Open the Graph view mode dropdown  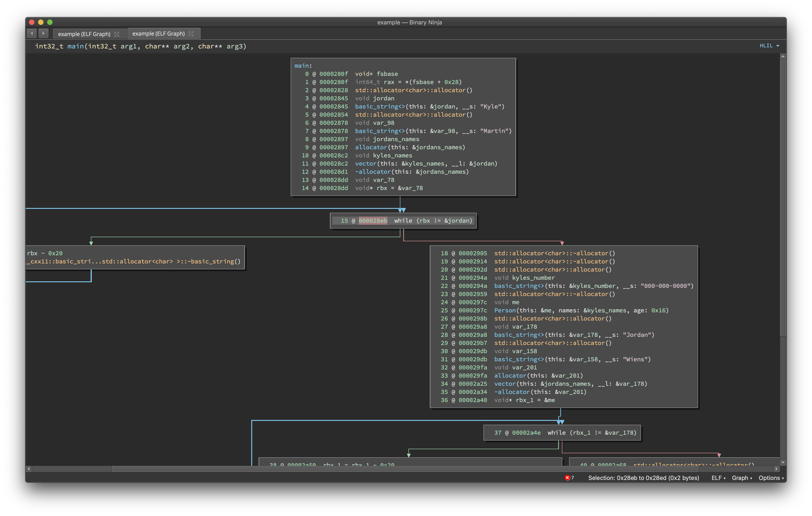point(742,478)
